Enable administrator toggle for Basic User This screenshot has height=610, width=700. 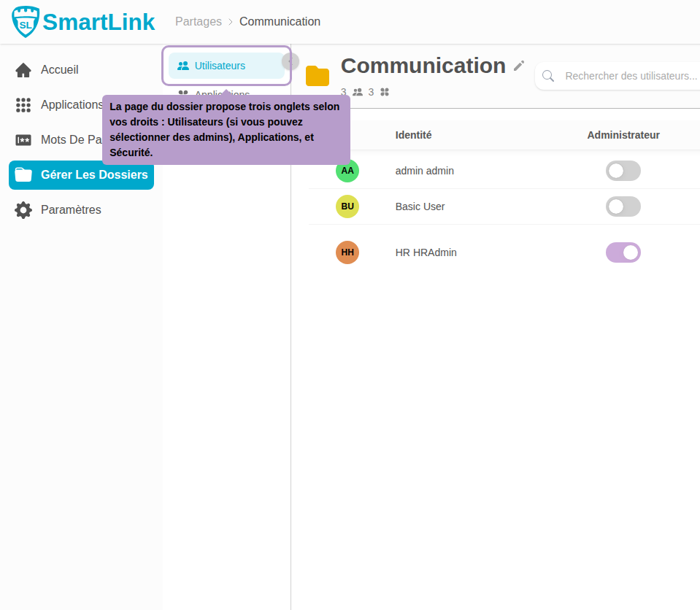pyautogui.click(x=623, y=206)
